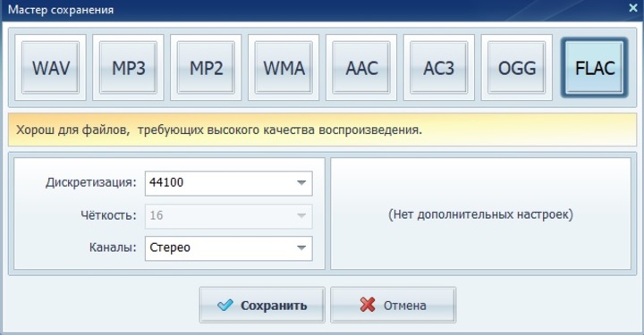
Task: Click the Отмена button
Action: (393, 305)
